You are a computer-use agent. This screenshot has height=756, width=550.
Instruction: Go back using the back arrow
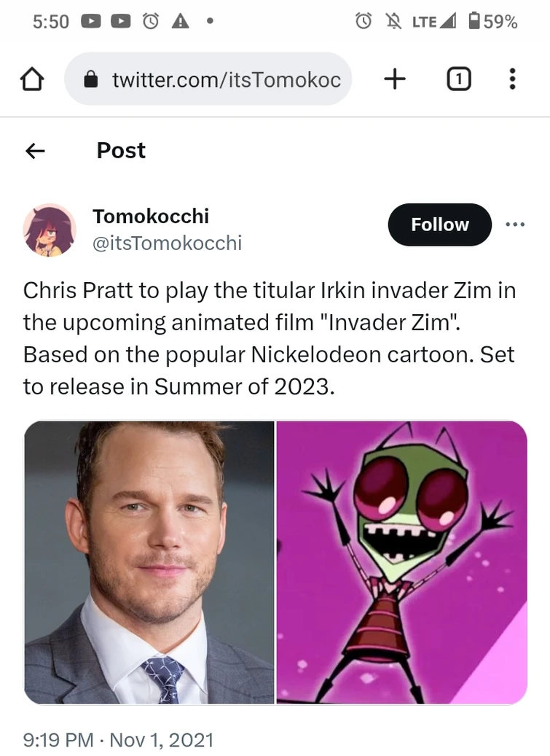[x=34, y=150]
